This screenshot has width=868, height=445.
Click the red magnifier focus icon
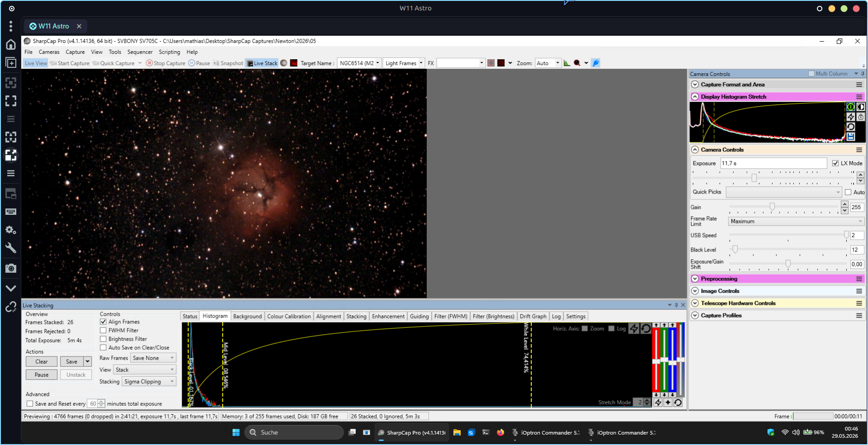pos(577,63)
